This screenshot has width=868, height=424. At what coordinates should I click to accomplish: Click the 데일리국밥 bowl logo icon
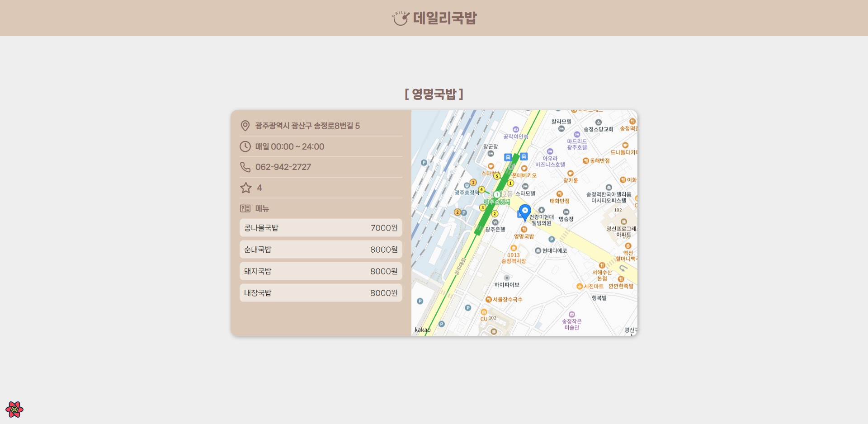(x=401, y=18)
